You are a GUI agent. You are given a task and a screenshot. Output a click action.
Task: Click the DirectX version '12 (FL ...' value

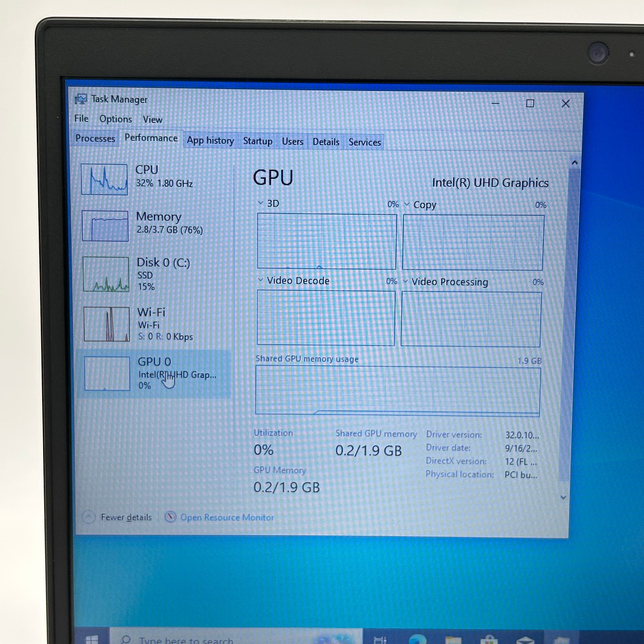[521, 462]
